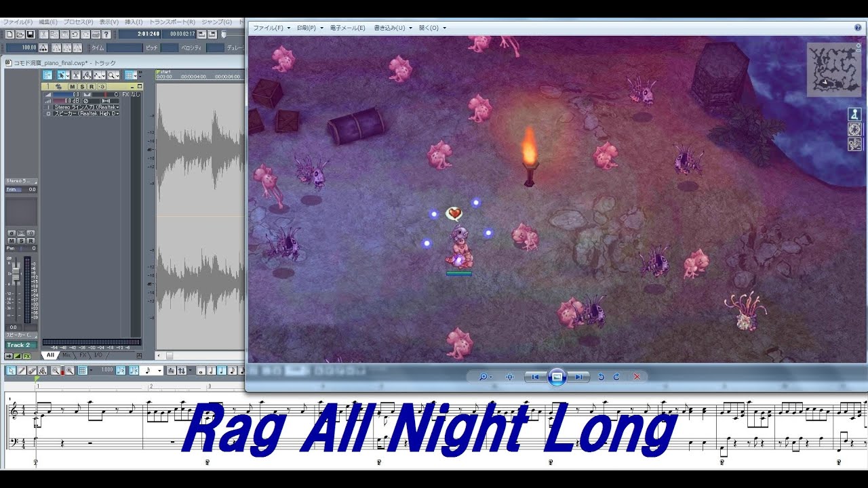
Task: Toggle the green FX button in the channel strip
Action: (26, 356)
